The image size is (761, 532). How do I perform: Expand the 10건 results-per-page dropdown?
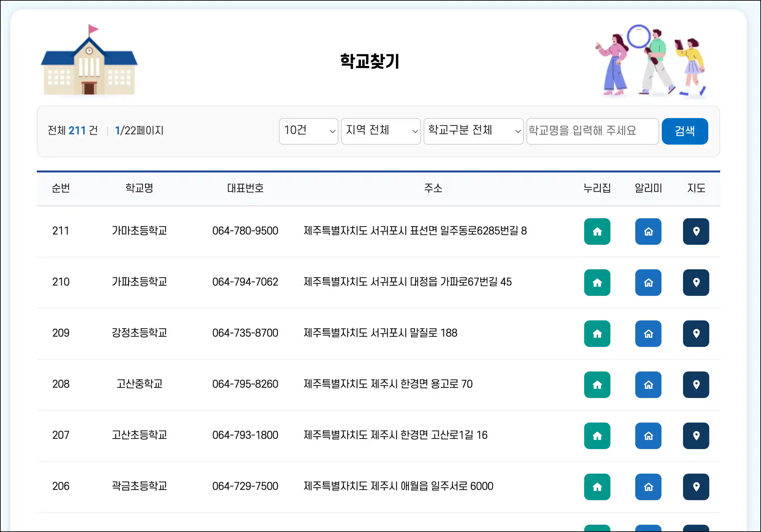[x=309, y=131]
